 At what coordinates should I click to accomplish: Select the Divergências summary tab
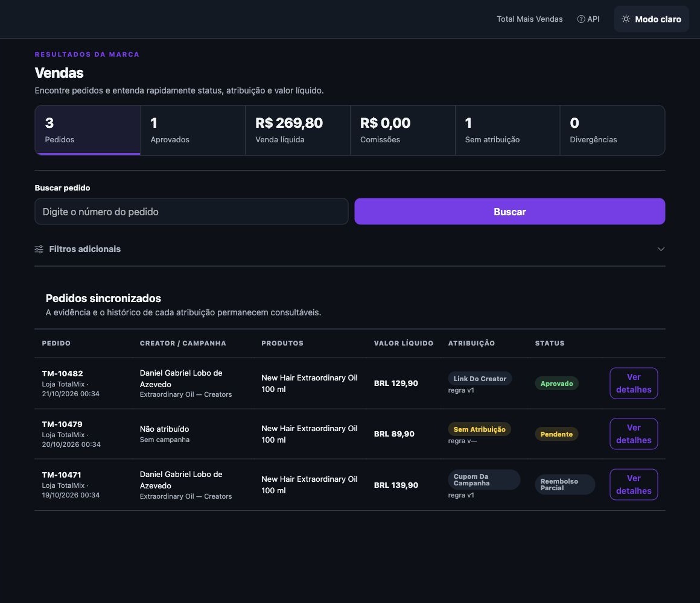(x=612, y=130)
